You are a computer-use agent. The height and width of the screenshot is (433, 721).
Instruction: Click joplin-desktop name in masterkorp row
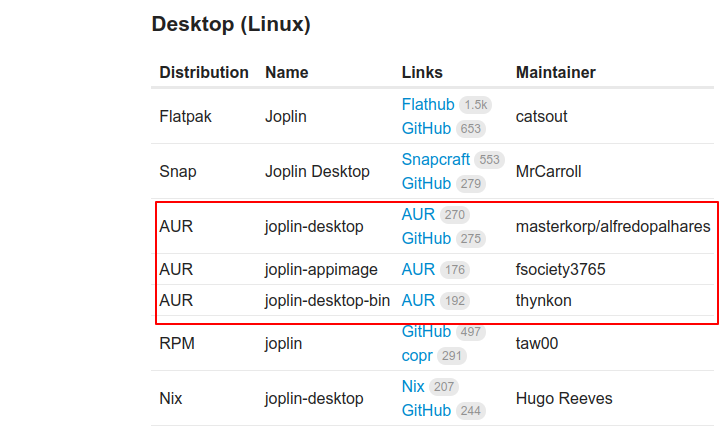click(314, 227)
